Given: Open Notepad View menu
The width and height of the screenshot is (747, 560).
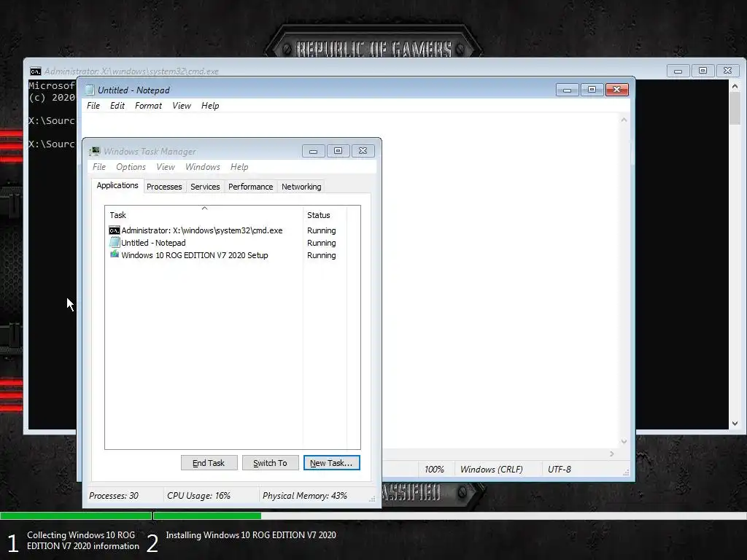Looking at the screenshot, I should (182, 106).
